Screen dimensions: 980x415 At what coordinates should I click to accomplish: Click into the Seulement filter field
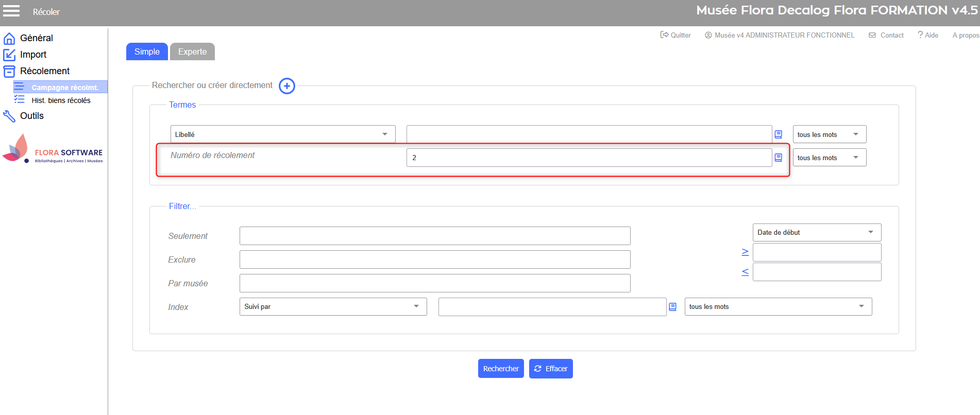pyautogui.click(x=435, y=236)
